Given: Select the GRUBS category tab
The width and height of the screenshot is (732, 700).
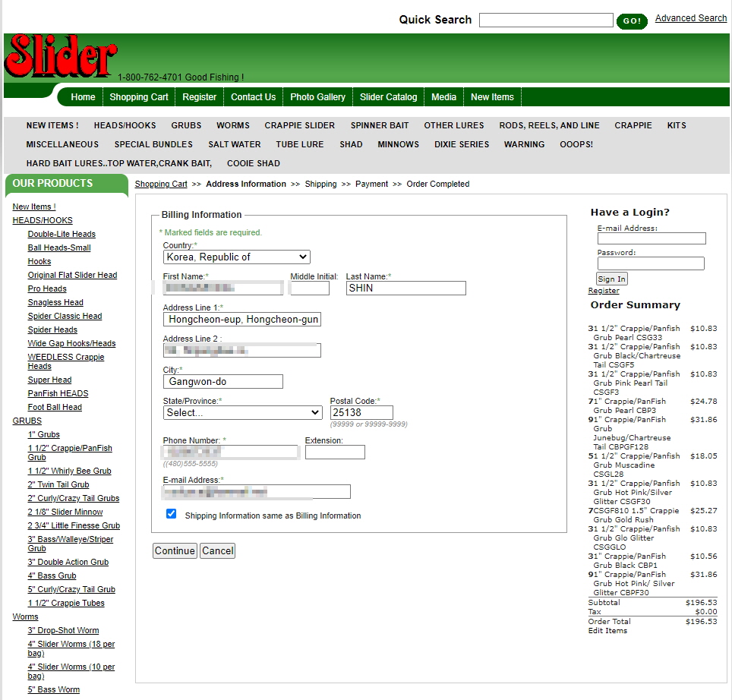Looking at the screenshot, I should 186,125.
